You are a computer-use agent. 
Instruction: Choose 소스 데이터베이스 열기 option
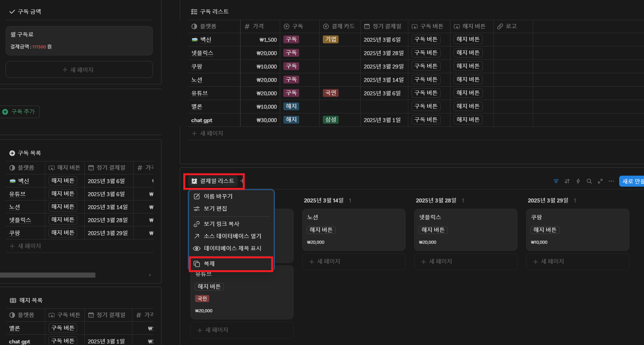[x=231, y=236]
